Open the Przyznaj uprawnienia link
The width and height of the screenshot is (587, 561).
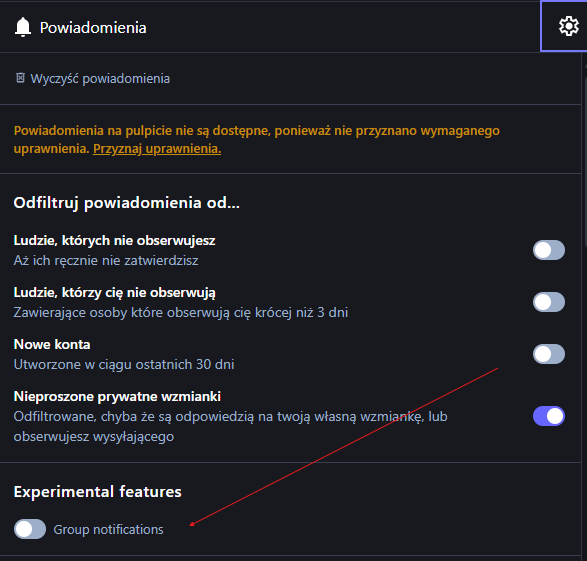157,149
